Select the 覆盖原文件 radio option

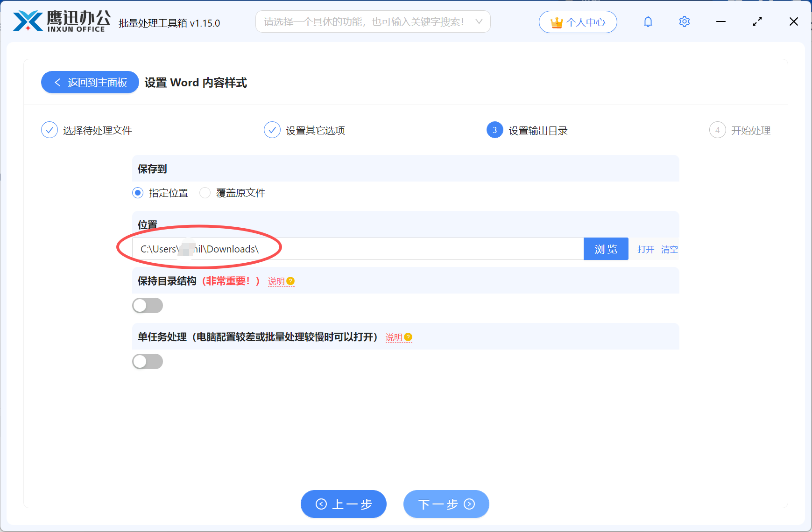point(205,193)
